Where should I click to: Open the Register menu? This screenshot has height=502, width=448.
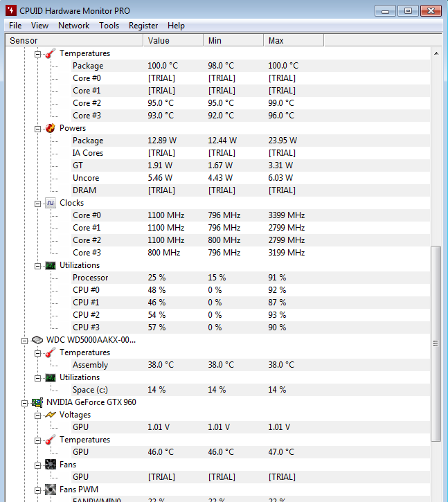click(143, 26)
